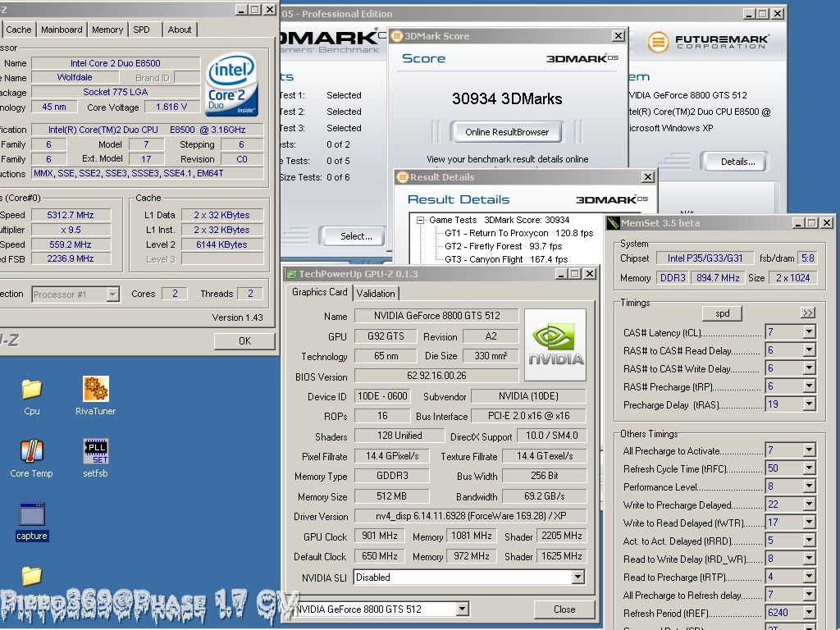Click the Core Speed value 5312.7 MHz
This screenshot has width=840, height=630.
71,215
